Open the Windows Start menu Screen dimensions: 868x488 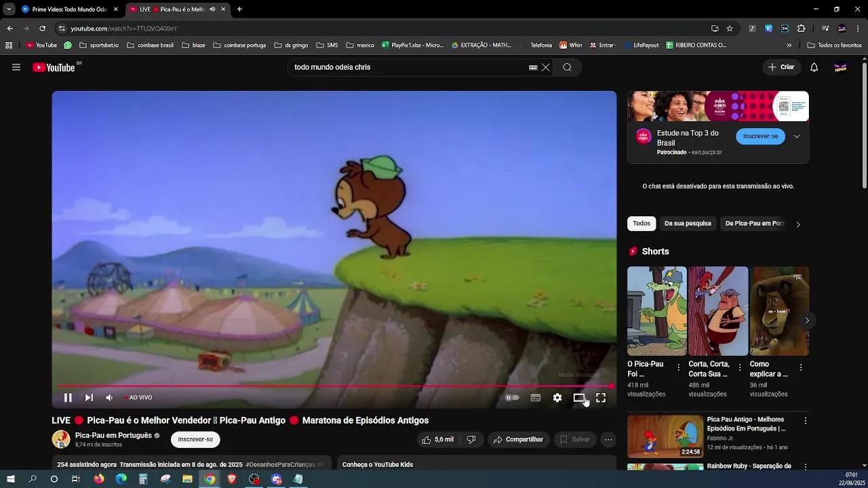pos(11,479)
